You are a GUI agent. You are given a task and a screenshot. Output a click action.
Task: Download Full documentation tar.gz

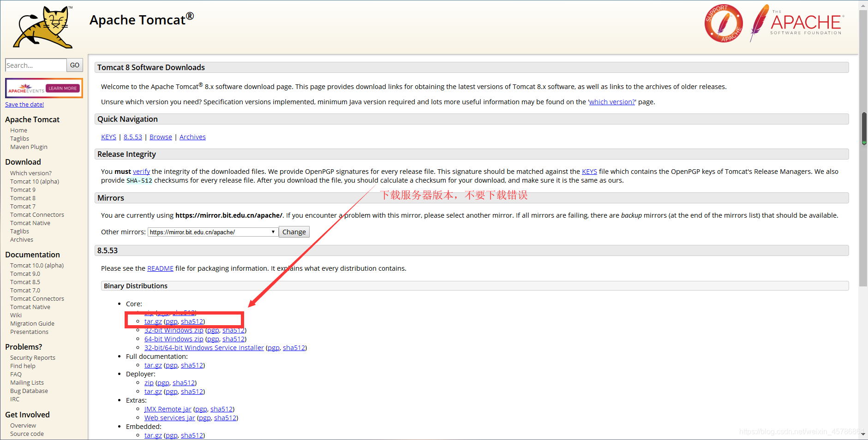153,365
